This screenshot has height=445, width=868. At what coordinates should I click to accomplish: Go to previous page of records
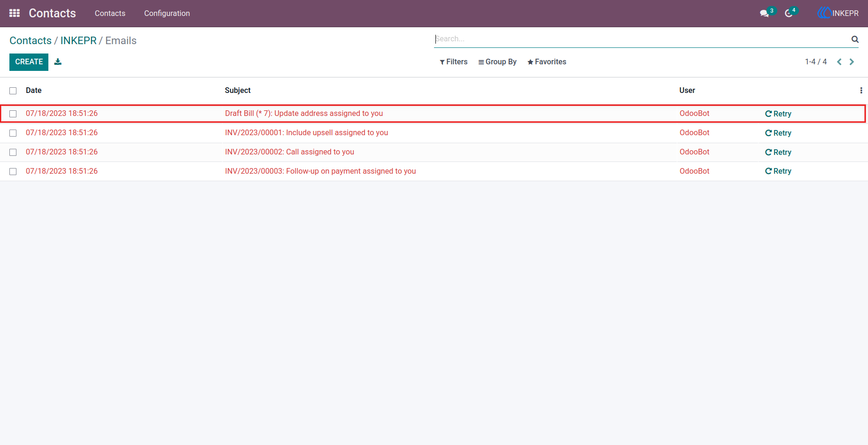pos(839,62)
